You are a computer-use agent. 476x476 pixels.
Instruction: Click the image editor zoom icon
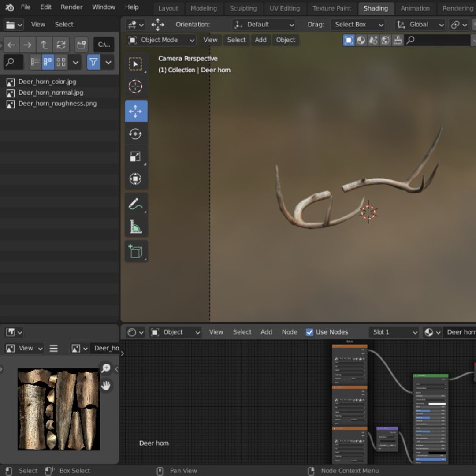[x=106, y=368]
